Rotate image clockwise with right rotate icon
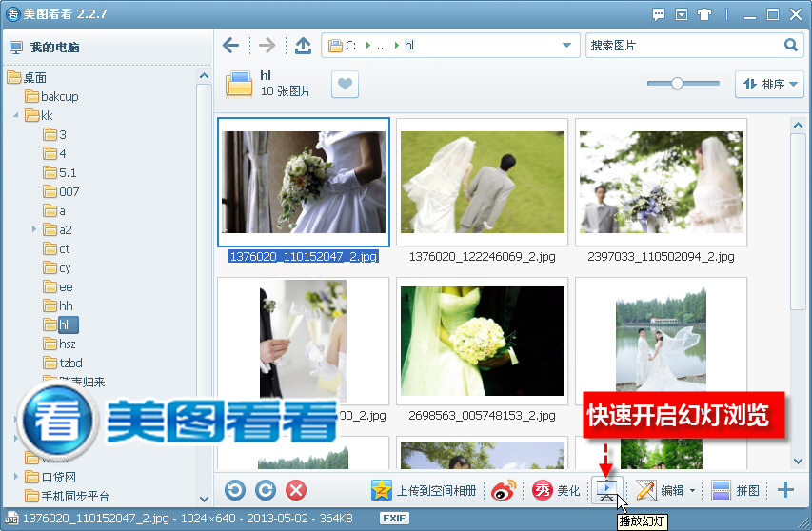Viewport: 812px width, 531px height. coord(266,490)
